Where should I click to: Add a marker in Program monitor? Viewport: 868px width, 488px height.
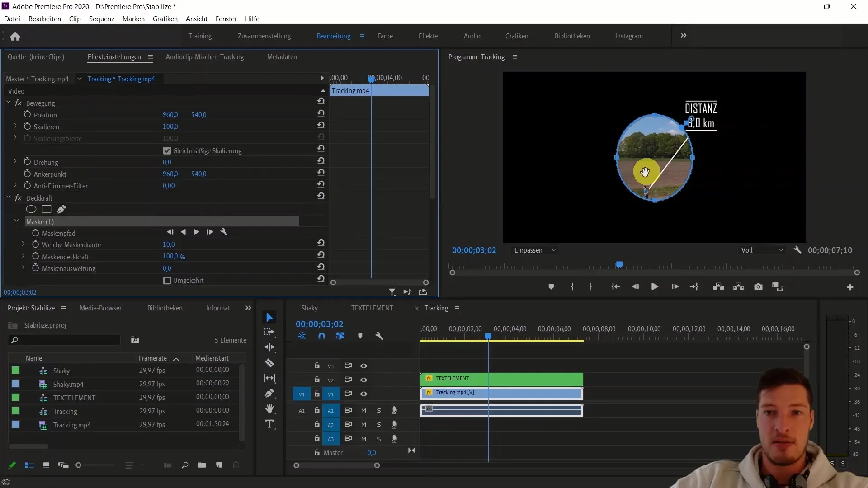pyautogui.click(x=551, y=287)
